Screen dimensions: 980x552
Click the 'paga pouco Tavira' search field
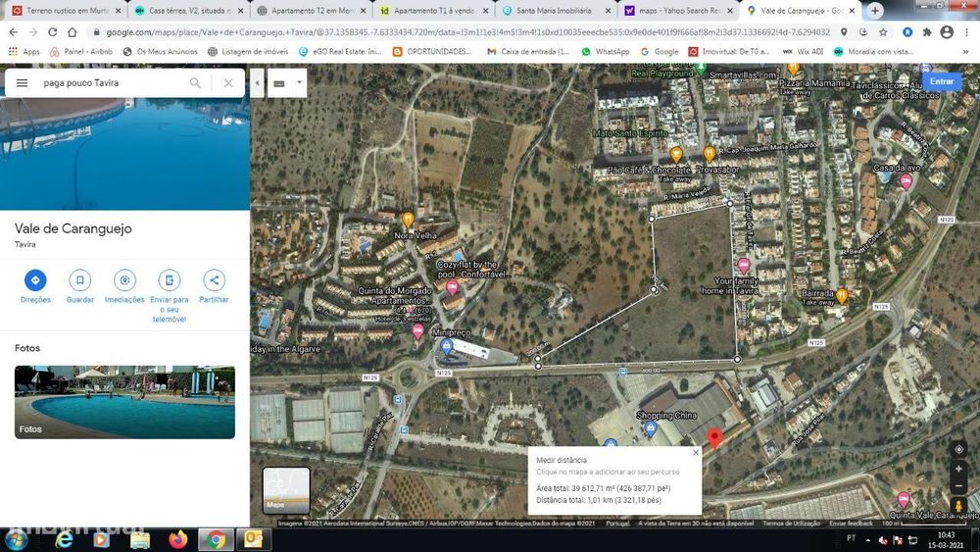point(113,82)
